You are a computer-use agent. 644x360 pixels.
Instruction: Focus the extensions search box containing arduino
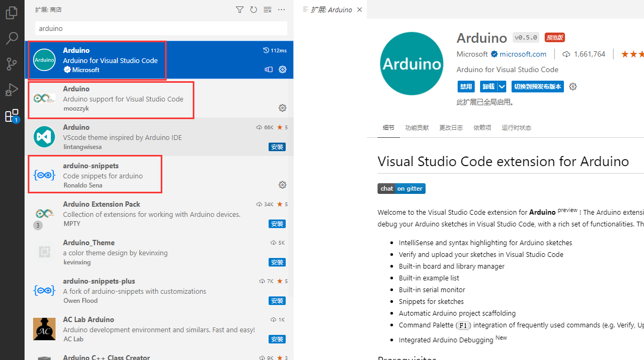pos(161,28)
